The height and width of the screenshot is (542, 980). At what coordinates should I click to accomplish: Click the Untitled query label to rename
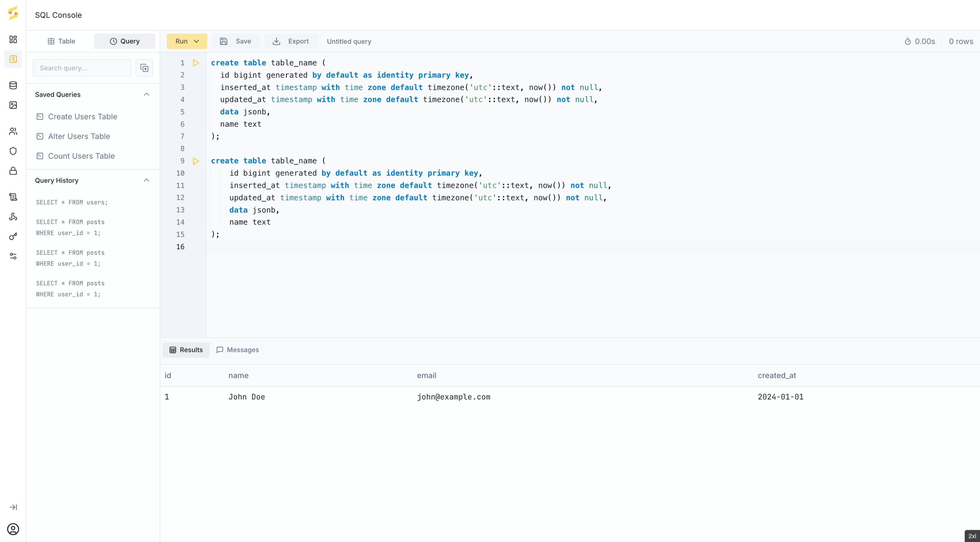349,41
